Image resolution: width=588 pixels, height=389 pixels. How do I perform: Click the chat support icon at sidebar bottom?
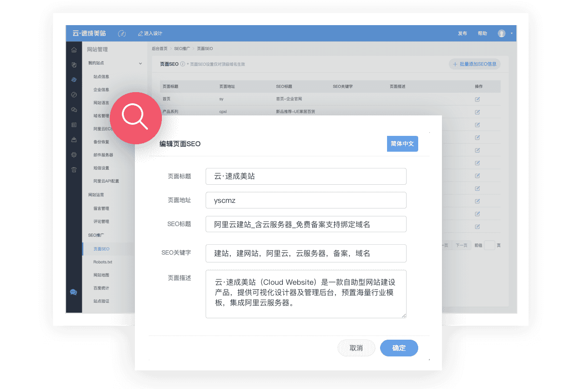[73, 292]
